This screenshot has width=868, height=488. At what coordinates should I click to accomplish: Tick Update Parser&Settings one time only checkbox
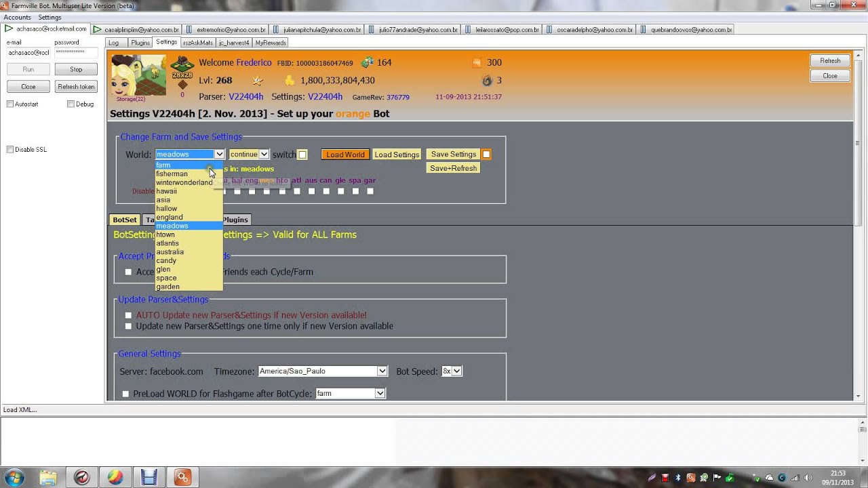pos(128,326)
